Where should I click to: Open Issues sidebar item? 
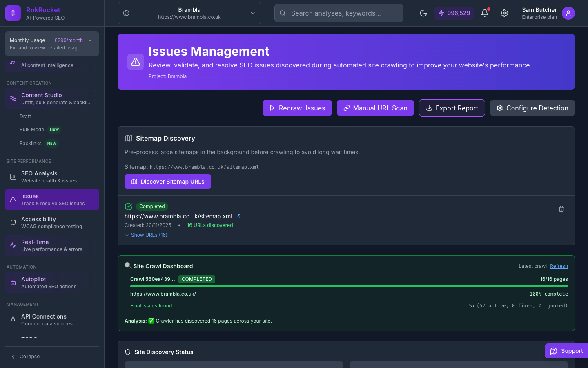pyautogui.click(x=52, y=200)
